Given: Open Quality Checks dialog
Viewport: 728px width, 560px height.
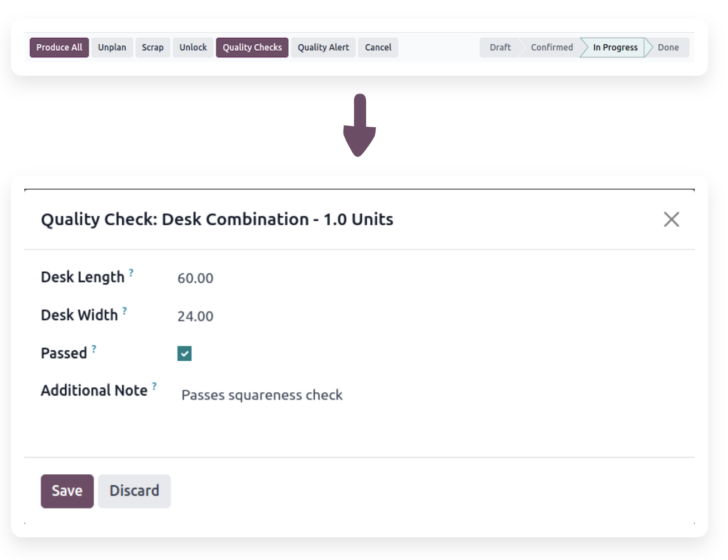Looking at the screenshot, I should pos(252,48).
